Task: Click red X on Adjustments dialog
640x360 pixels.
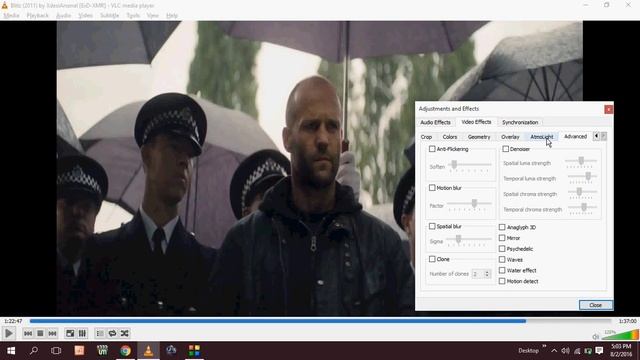Action: coord(608,109)
